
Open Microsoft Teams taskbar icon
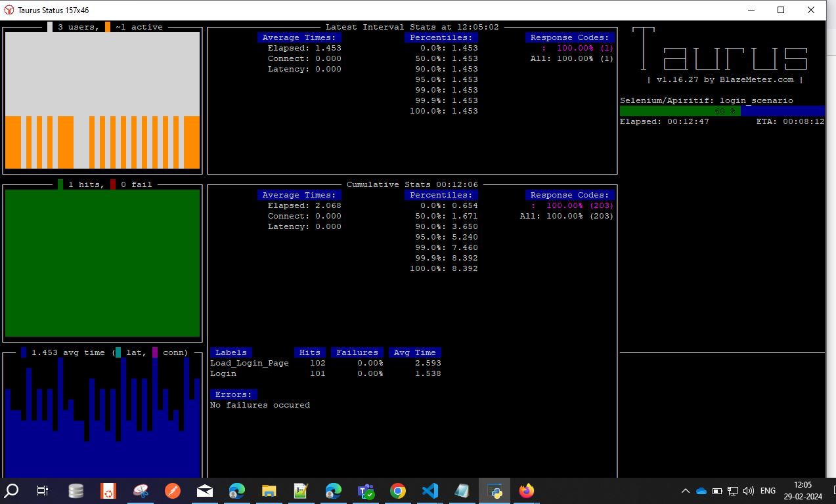pos(365,491)
